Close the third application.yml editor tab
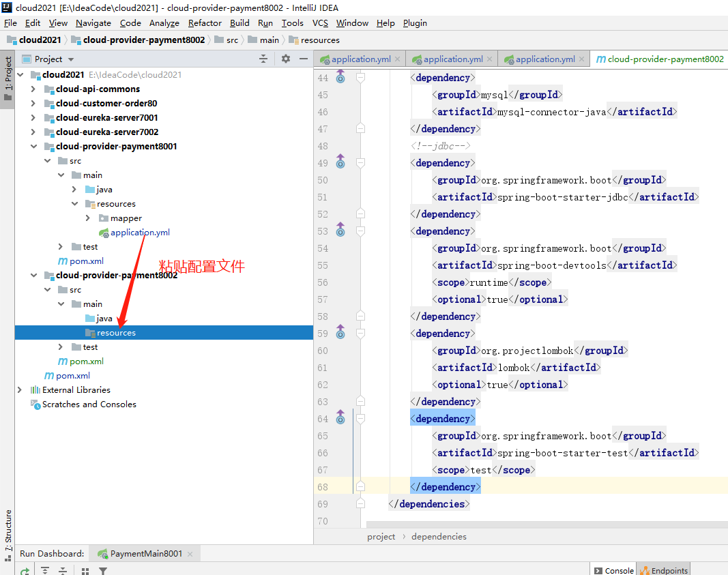This screenshot has height=575, width=728. [x=581, y=59]
